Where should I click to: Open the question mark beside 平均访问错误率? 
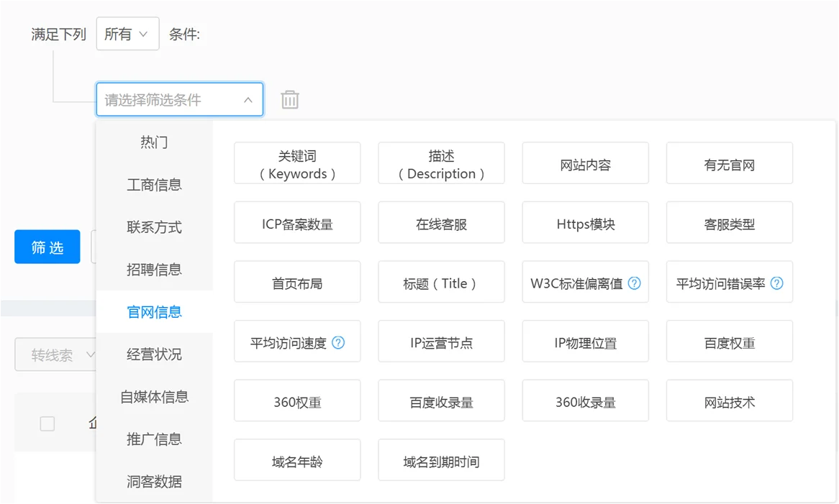pyautogui.click(x=776, y=283)
